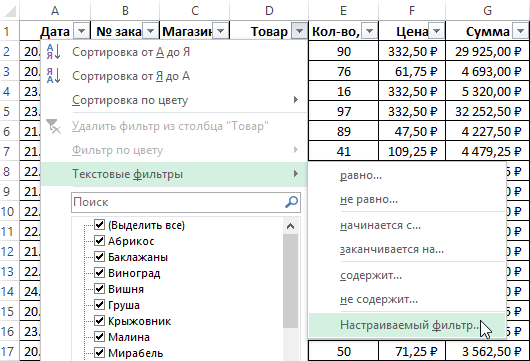Click the quantity cell showing 76
This screenshot has width=530, height=361.
click(343, 71)
